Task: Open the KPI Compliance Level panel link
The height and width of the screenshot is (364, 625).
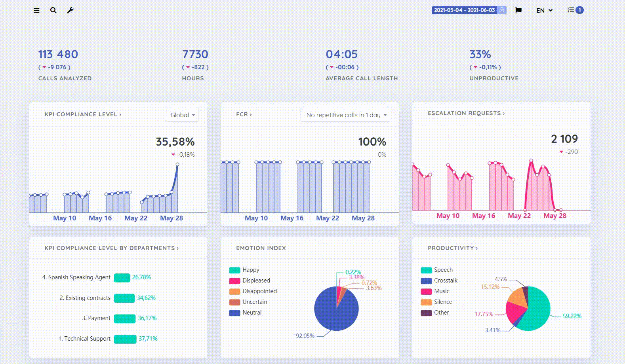Action: coord(83,114)
